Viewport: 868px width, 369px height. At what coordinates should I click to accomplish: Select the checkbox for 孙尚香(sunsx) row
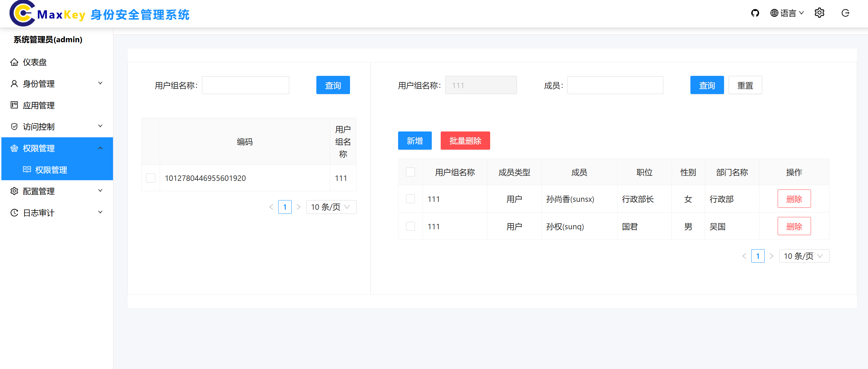coord(410,199)
